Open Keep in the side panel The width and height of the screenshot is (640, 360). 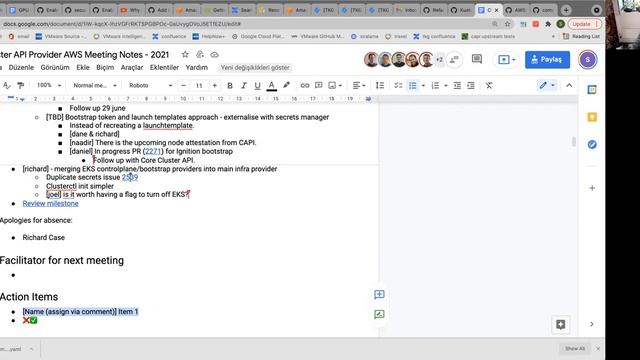(x=592, y=117)
